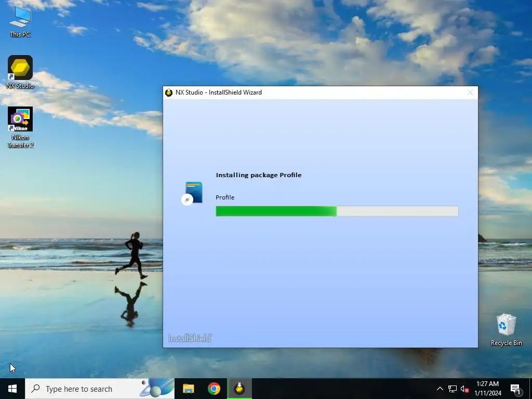Click the green installation progress bar
The height and width of the screenshot is (399, 532).
[x=337, y=211]
